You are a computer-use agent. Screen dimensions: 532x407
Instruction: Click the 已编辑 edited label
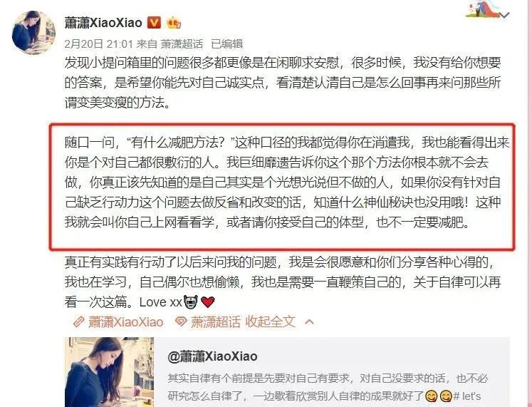[227, 43]
